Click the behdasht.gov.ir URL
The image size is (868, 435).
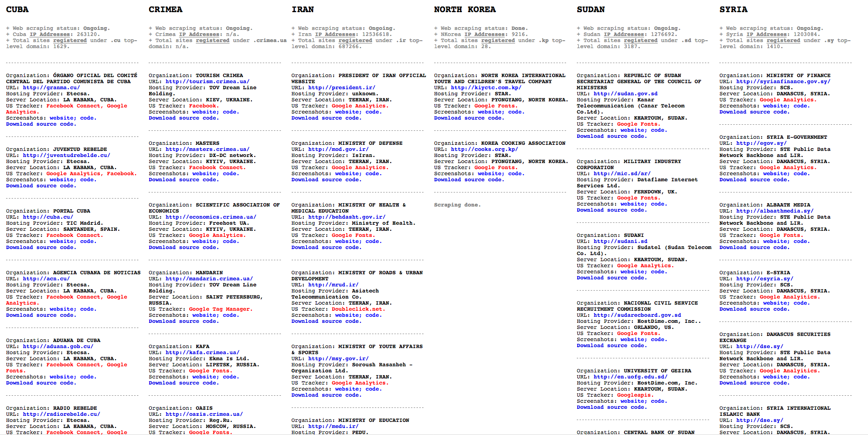[x=346, y=217]
